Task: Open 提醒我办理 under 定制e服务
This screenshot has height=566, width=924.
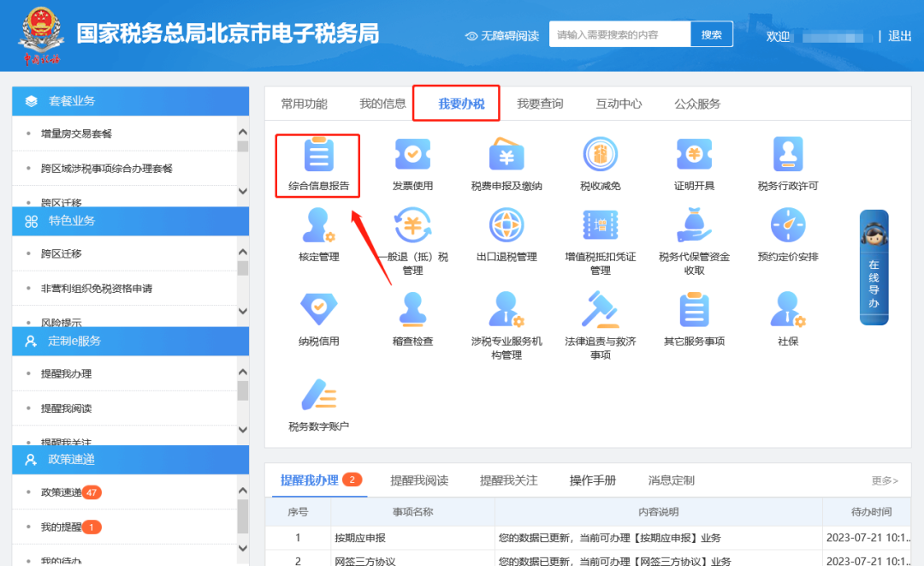Action: (x=66, y=374)
